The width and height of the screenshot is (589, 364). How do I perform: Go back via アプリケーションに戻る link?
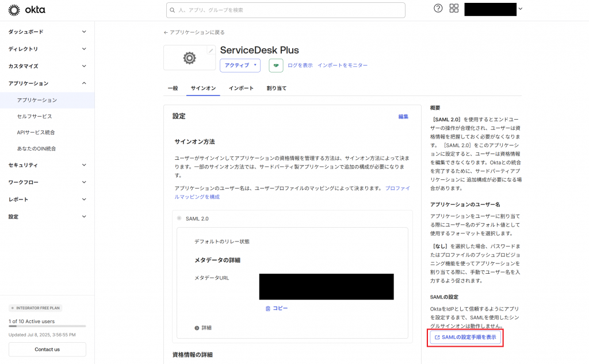point(194,32)
